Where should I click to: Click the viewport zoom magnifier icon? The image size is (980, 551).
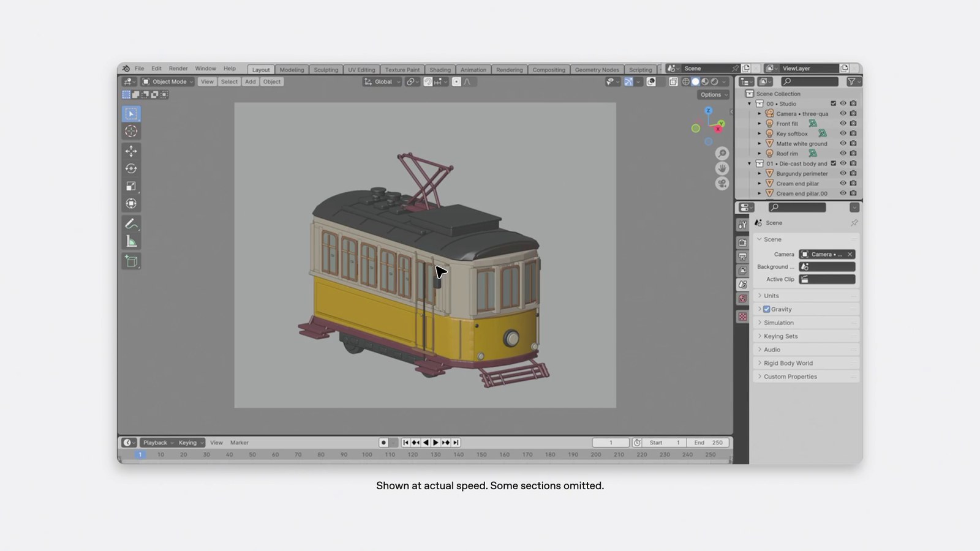(x=722, y=153)
